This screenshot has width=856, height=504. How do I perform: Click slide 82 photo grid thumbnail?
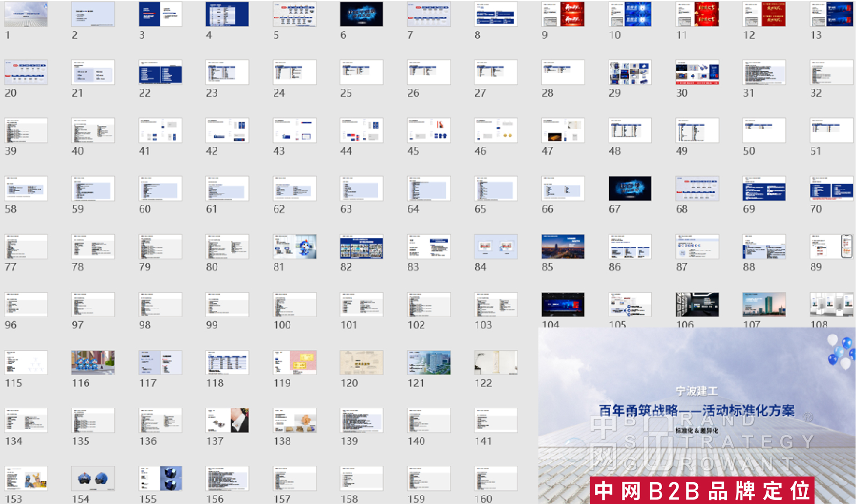(x=361, y=246)
